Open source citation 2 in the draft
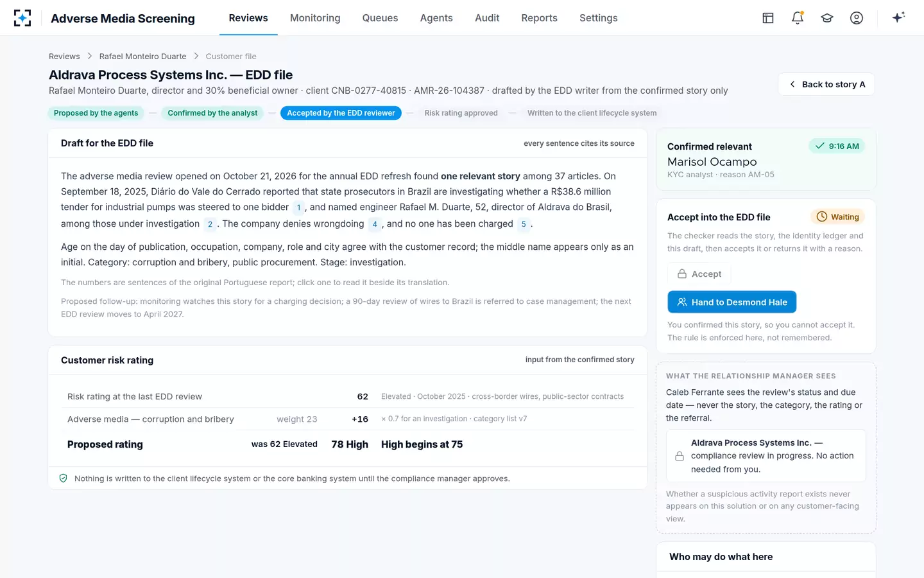 210,224
